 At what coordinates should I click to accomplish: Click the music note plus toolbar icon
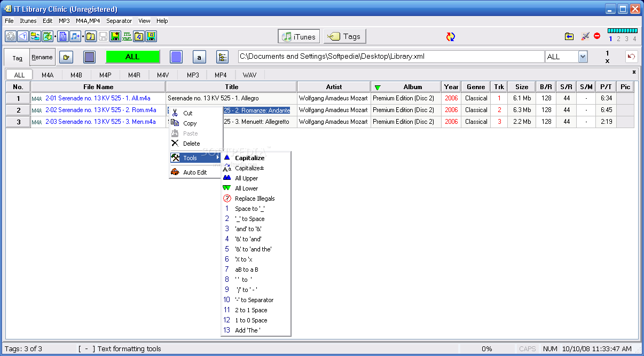tap(75, 36)
